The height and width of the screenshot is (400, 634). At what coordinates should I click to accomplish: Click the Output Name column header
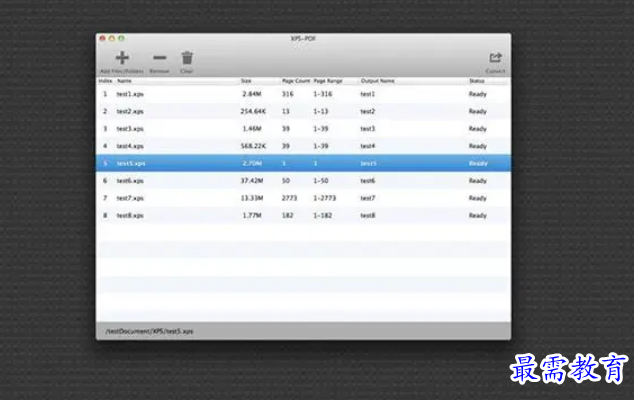(377, 81)
